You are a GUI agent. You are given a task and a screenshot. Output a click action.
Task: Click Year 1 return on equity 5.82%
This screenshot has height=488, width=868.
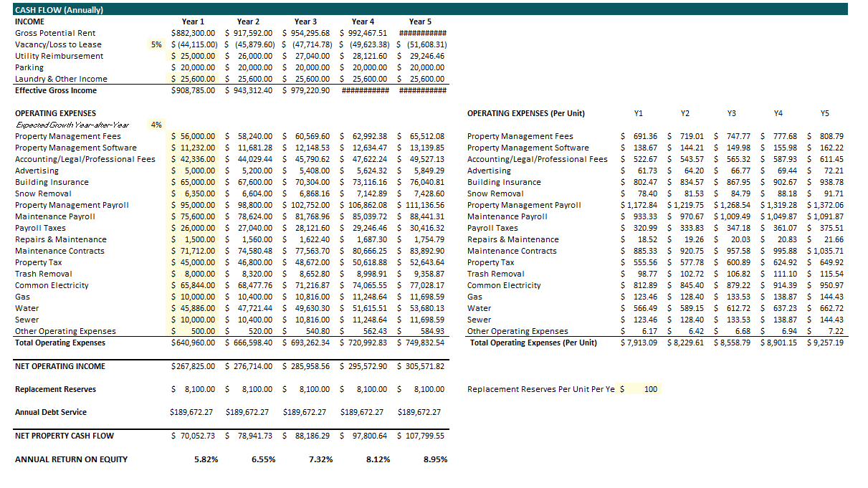[x=206, y=459]
